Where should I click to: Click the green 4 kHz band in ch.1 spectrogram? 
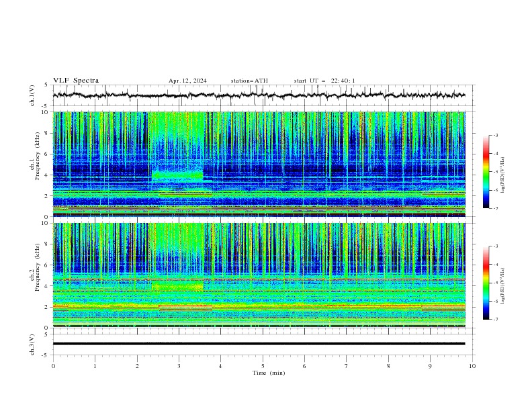coord(177,175)
